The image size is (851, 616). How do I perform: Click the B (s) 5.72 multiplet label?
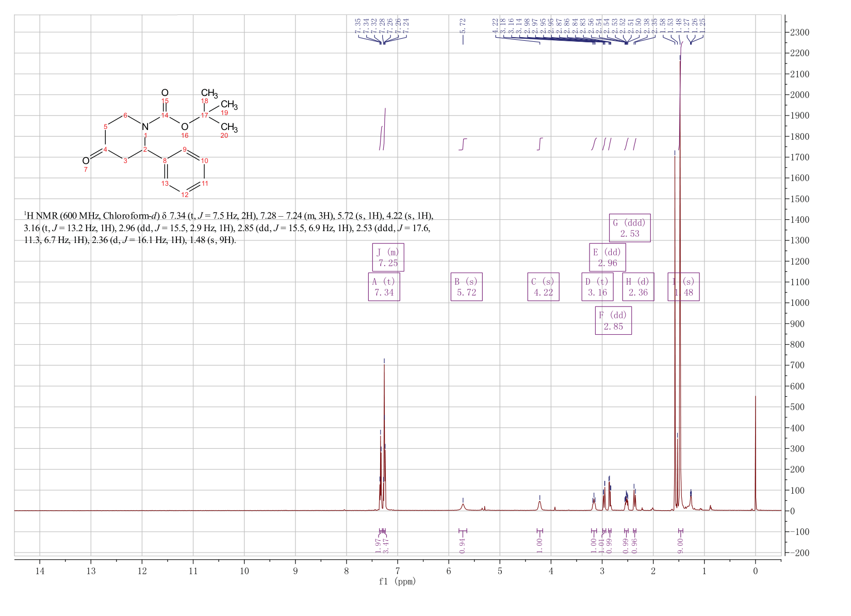[466, 287]
